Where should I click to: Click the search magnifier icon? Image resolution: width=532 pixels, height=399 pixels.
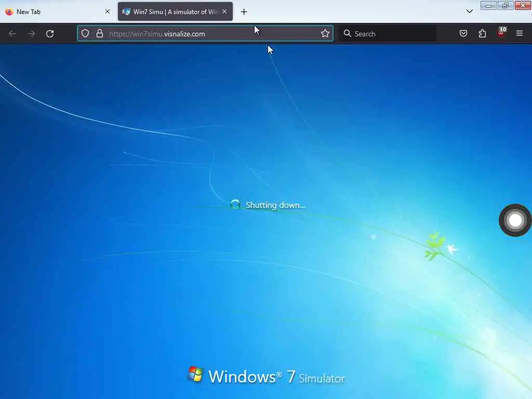pos(347,33)
